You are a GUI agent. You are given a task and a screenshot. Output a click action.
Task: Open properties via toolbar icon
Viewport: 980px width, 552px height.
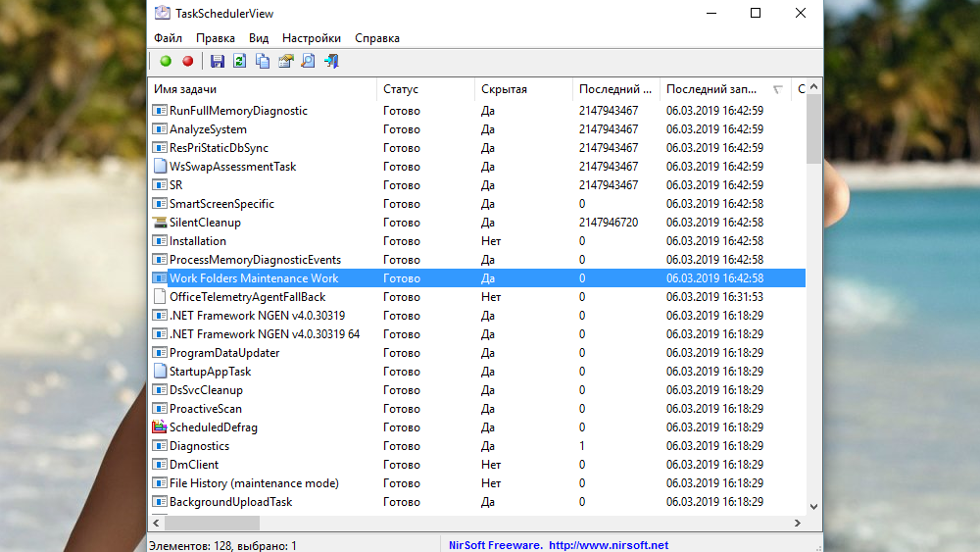pos(285,62)
